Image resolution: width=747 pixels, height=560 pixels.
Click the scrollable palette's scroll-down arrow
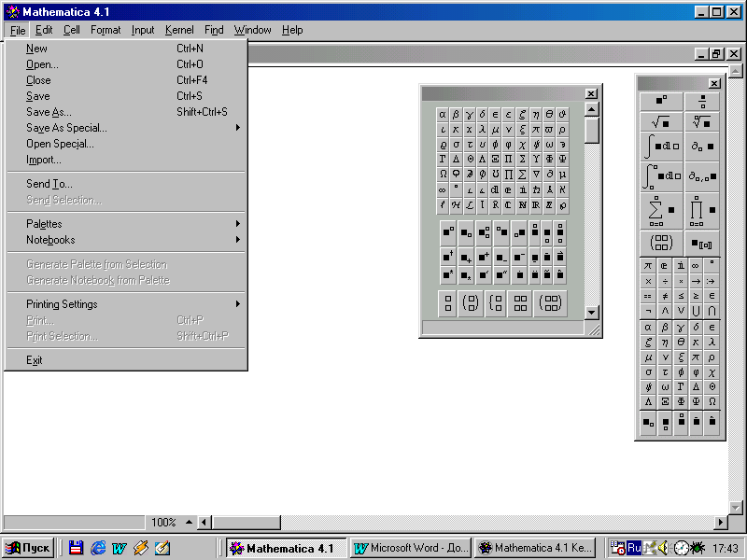point(591,313)
